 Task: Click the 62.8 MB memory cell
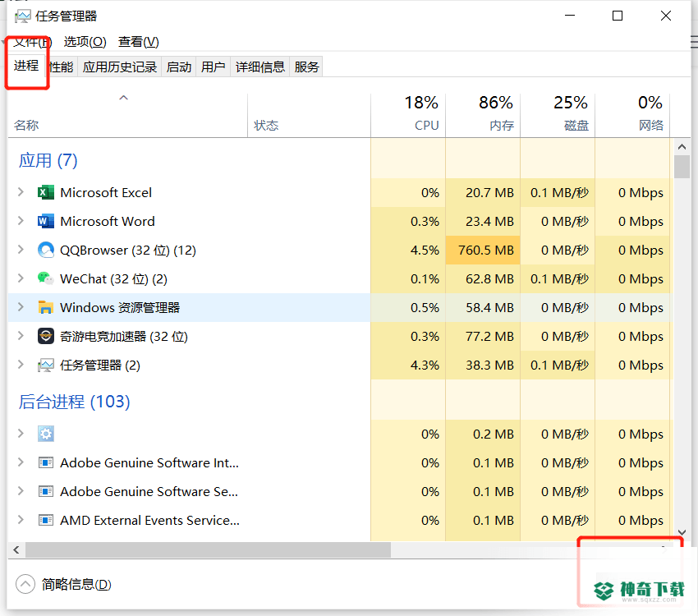483,278
